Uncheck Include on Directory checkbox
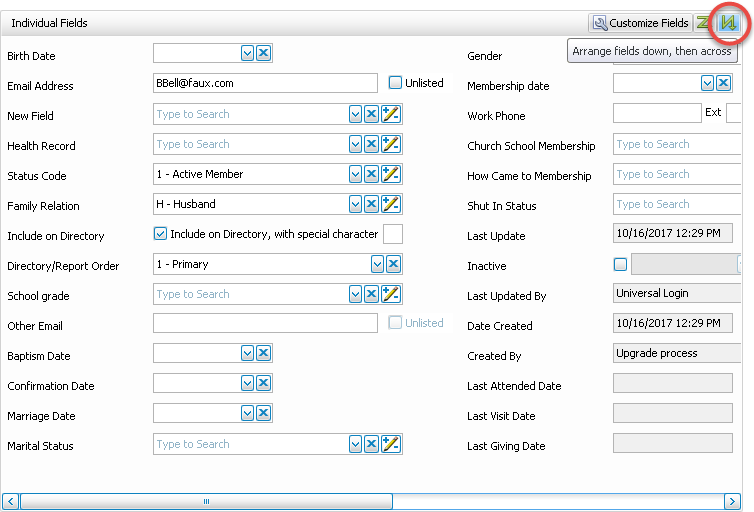 pos(160,234)
